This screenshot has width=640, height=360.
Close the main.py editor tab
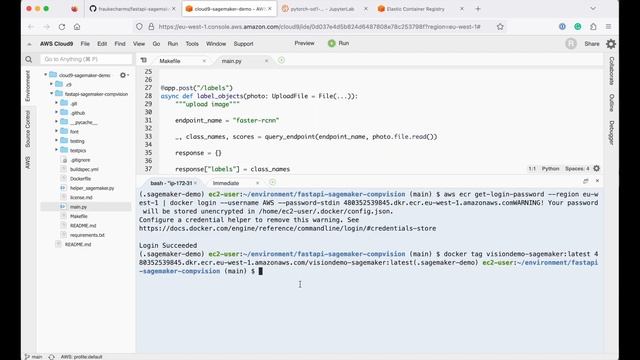(x=267, y=61)
